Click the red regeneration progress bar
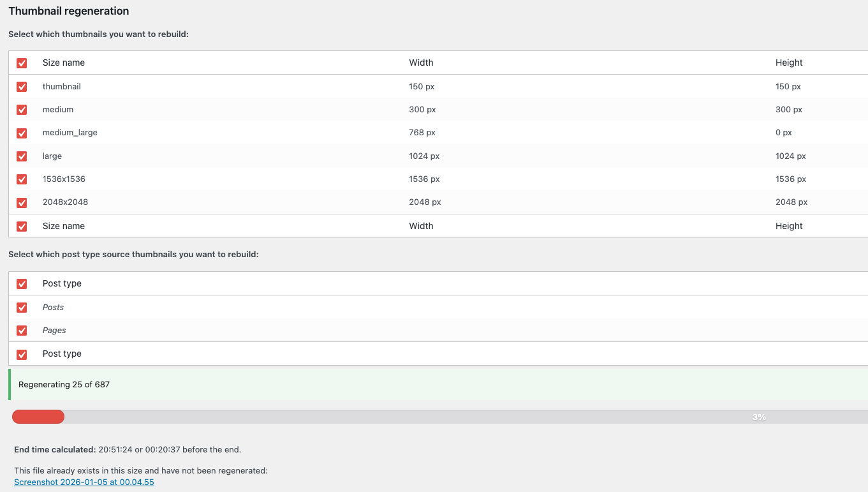This screenshot has height=492, width=868. coord(38,417)
